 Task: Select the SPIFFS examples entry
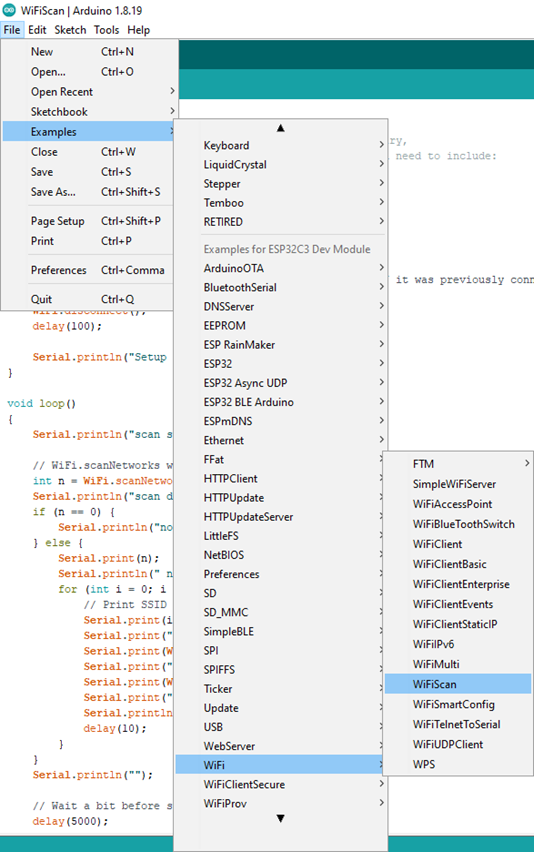pyautogui.click(x=280, y=669)
